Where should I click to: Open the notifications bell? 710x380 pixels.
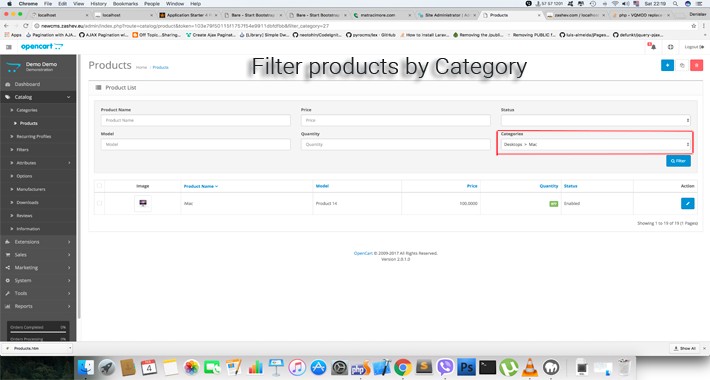[x=652, y=47]
